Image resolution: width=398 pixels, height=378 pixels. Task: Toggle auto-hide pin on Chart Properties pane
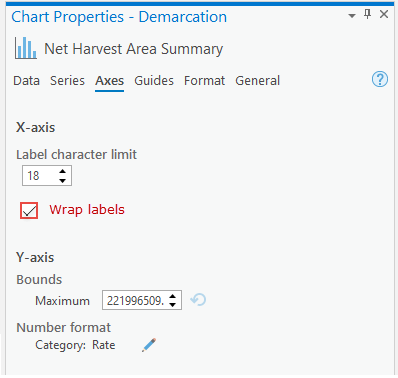(x=367, y=14)
